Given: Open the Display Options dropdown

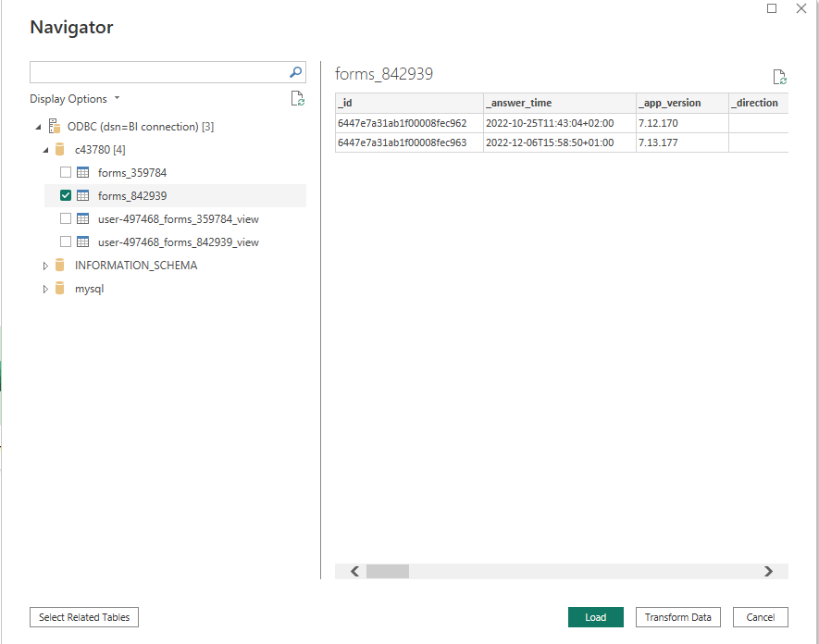Looking at the screenshot, I should click(x=75, y=99).
